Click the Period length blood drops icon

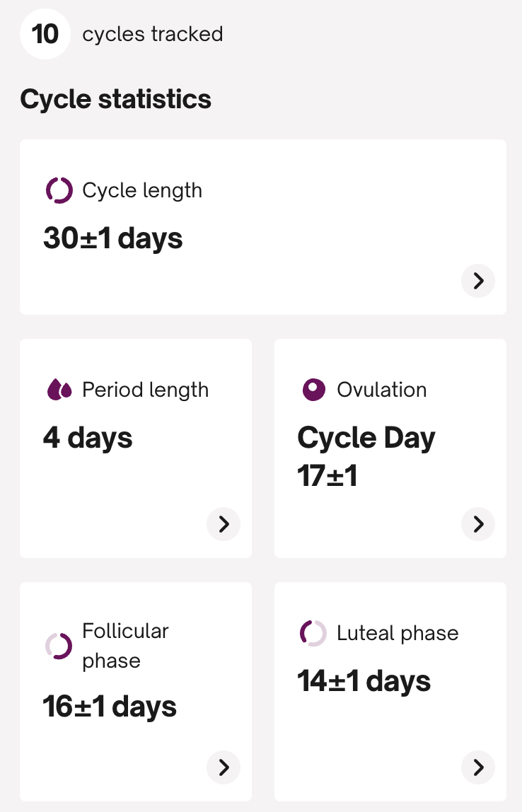(x=59, y=390)
